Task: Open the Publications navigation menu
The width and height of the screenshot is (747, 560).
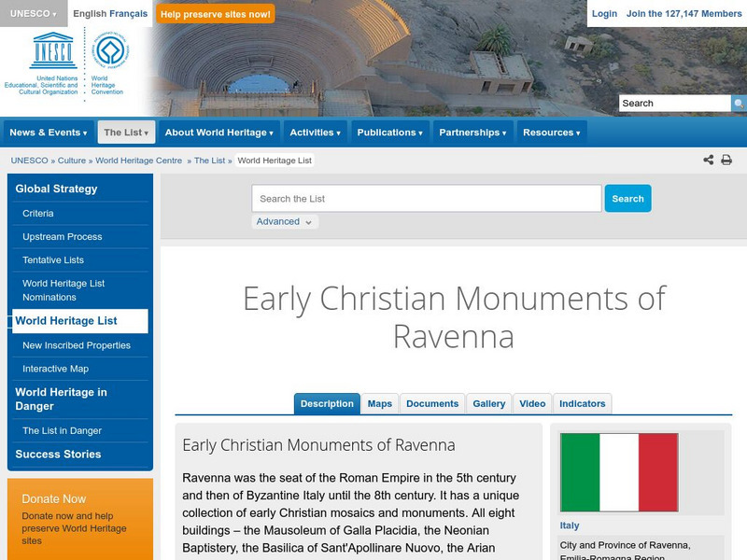Action: tap(390, 133)
